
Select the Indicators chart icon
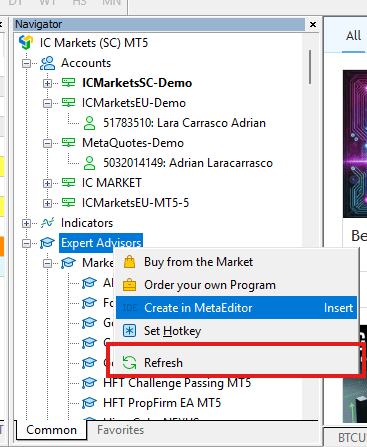click(x=47, y=223)
